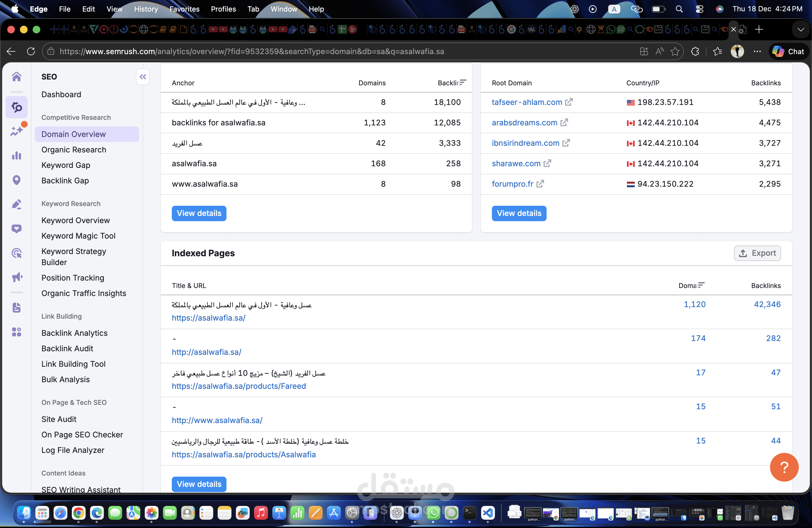This screenshot has width=812, height=528.
Task: Add page to favorites star icon
Action: 675,52
